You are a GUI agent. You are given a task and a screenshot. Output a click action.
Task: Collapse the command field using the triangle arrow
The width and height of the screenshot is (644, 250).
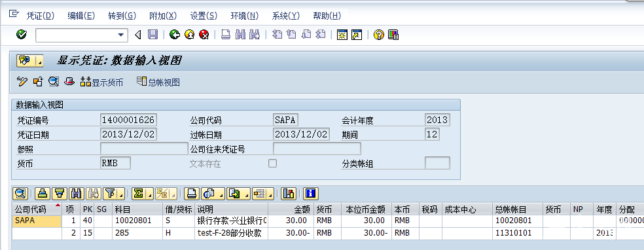point(138,35)
